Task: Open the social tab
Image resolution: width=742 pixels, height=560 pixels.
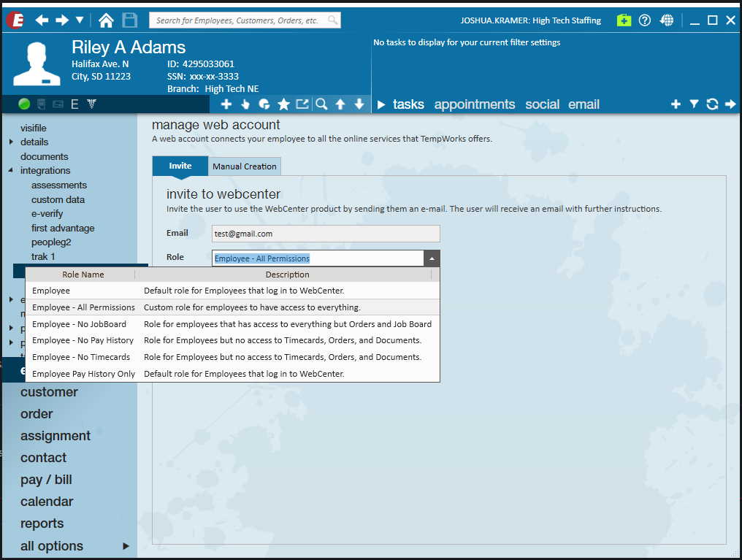Action: (543, 104)
